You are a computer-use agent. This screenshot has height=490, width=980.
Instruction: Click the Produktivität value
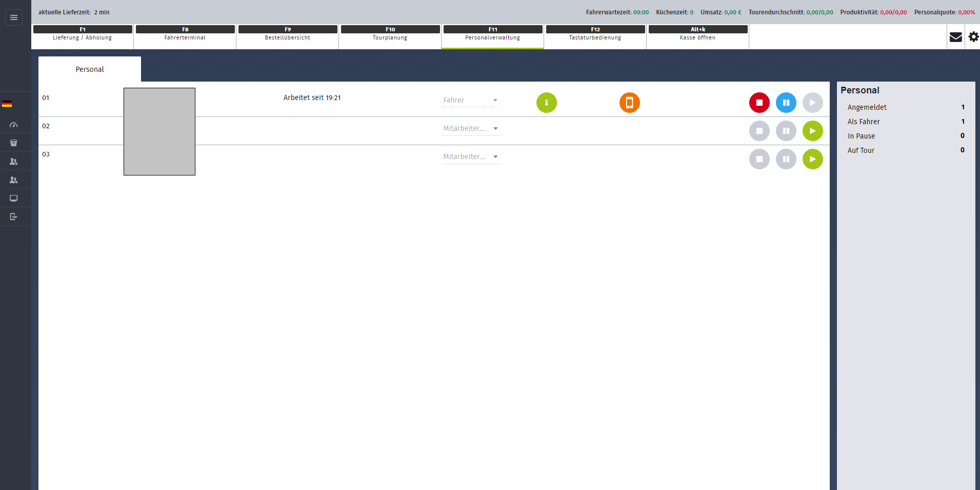(x=894, y=12)
